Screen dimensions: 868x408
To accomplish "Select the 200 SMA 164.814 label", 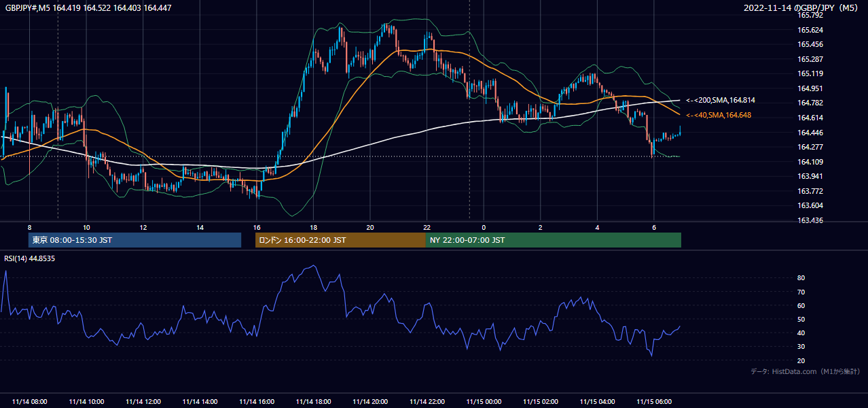I will coord(721,100).
